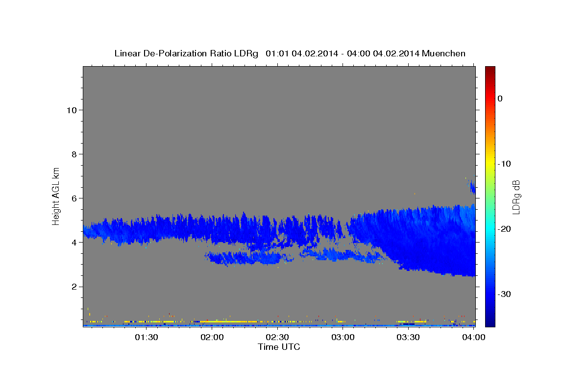Click the 'Time UTC' axis label

click(x=279, y=347)
